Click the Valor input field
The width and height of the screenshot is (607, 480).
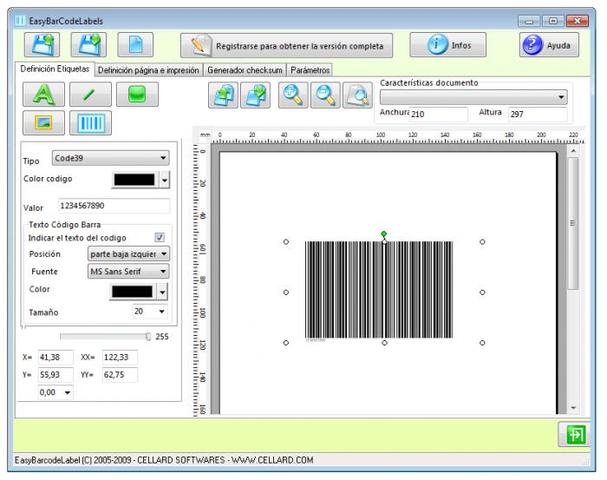[x=114, y=206]
